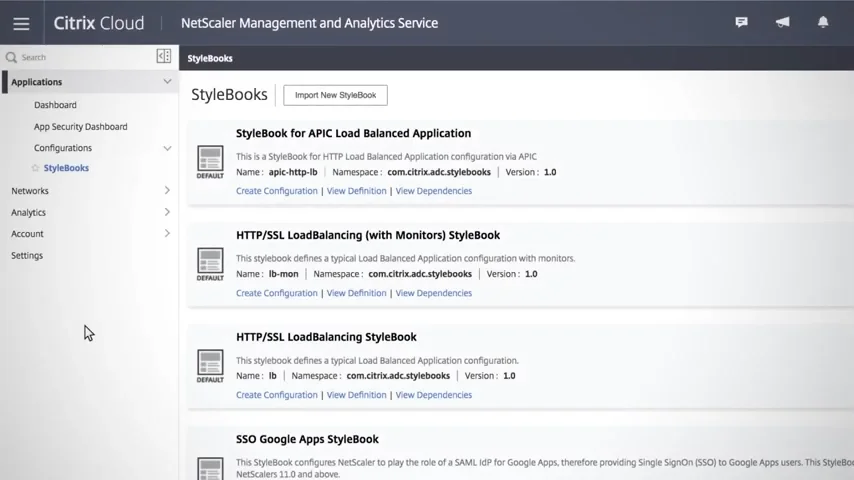View Dependencies of lb StyleBook

[434, 394]
